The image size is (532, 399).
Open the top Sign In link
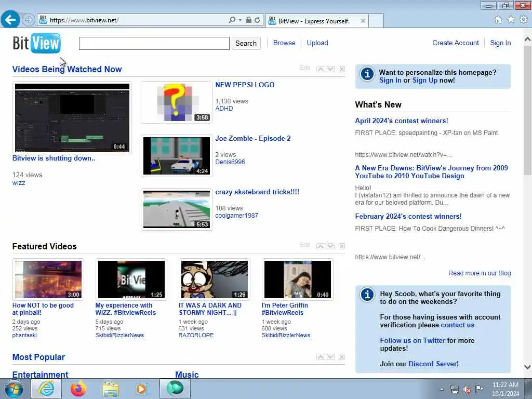[x=500, y=43]
